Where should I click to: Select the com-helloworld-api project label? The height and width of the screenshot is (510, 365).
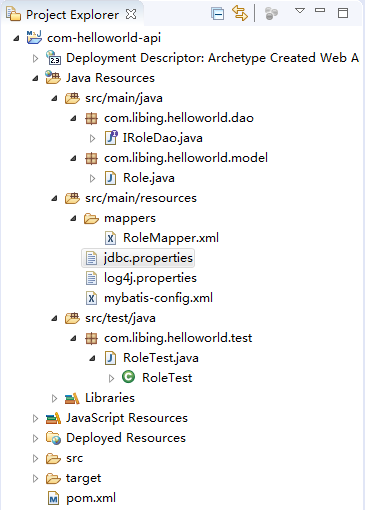104,38
